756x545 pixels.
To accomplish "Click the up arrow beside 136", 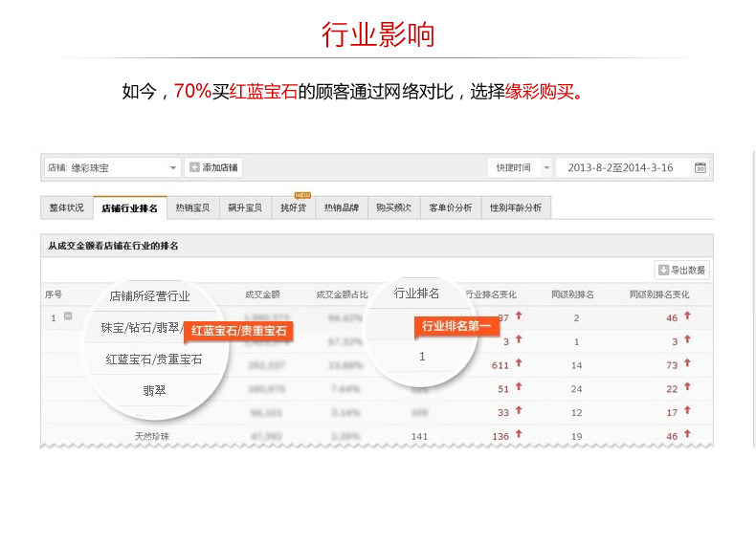I will 519,434.
